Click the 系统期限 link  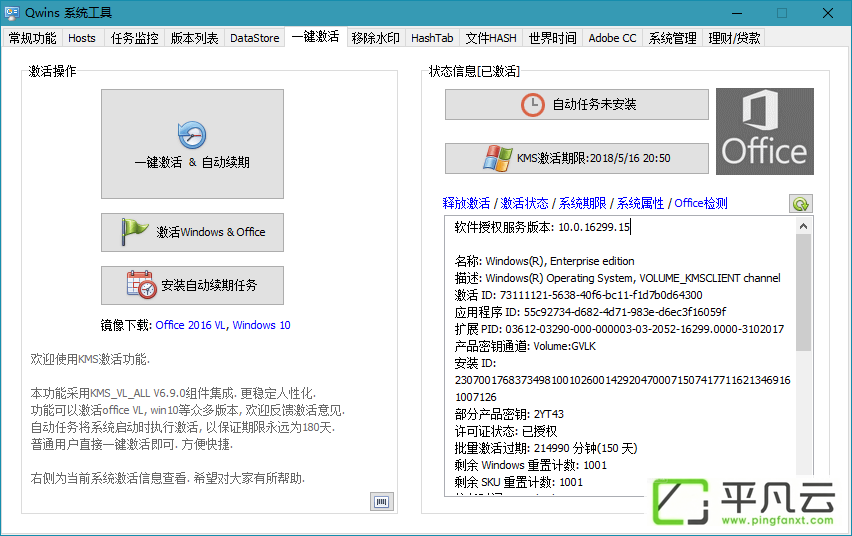pyautogui.click(x=582, y=203)
